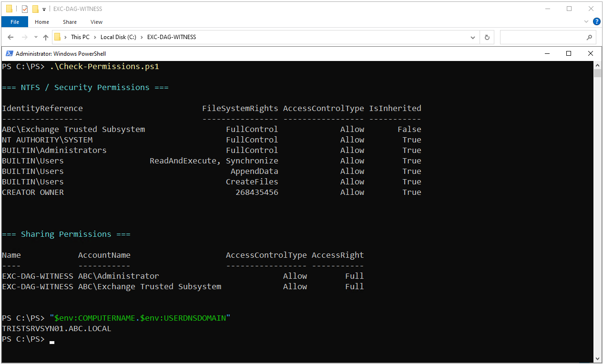Image resolution: width=603 pixels, height=364 pixels.
Task: Click the .\Check-Permissions.ps1 command text
Action: (104, 66)
